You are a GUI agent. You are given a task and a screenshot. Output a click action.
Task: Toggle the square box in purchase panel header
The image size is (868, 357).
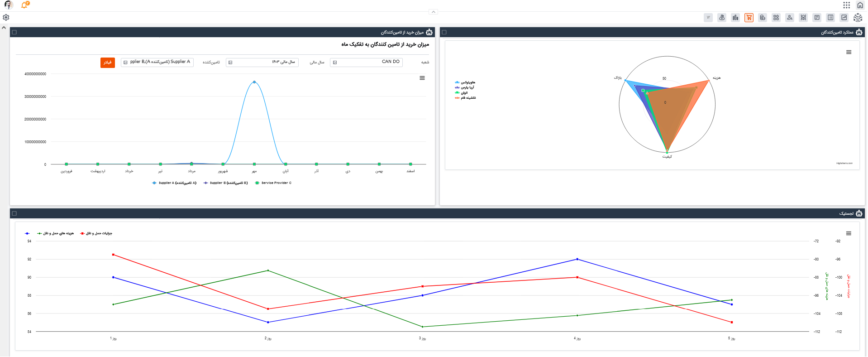tap(14, 32)
